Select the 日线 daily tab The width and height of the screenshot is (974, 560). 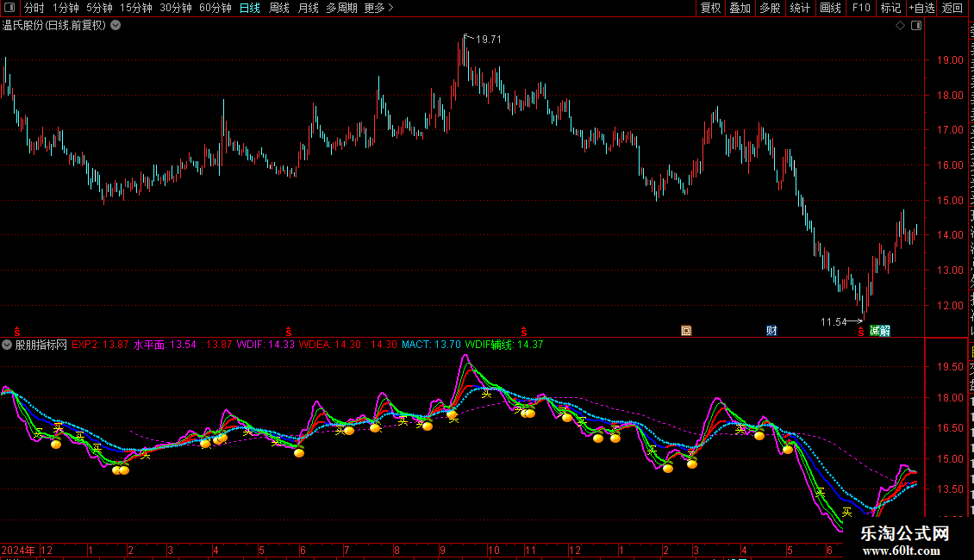point(250,8)
